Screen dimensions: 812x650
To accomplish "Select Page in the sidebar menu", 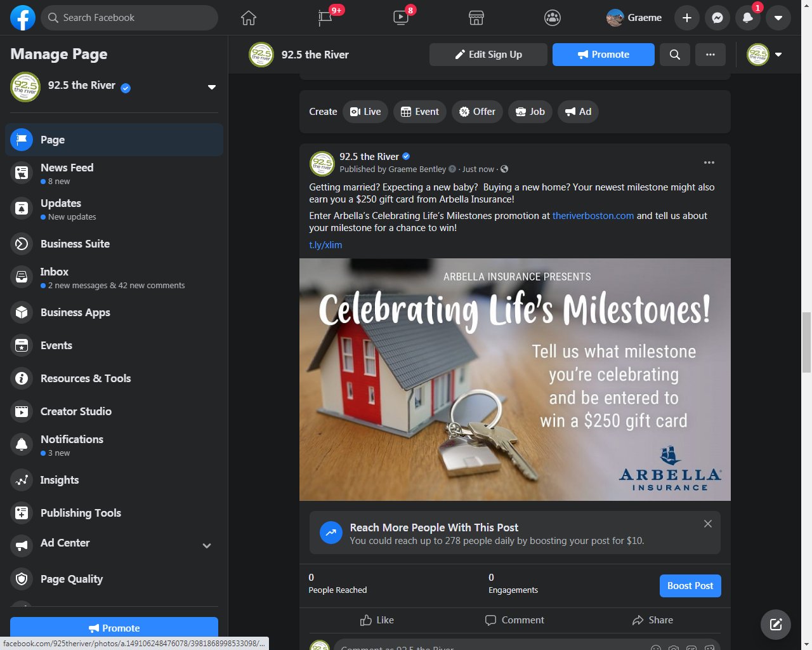I will [x=114, y=140].
